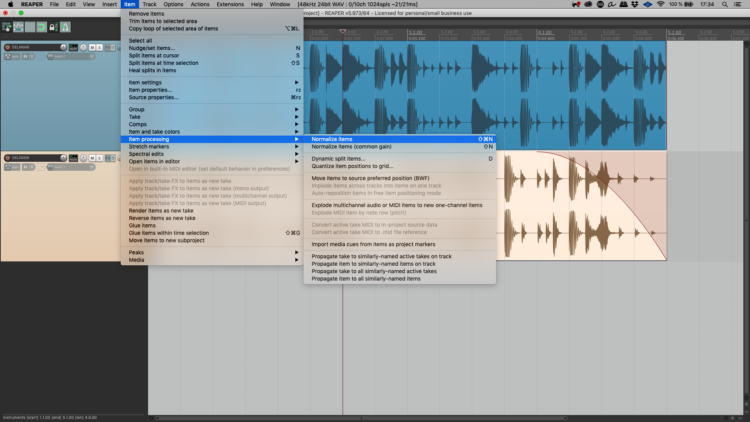Arm recording on first track
750x422 pixels.
8,47
